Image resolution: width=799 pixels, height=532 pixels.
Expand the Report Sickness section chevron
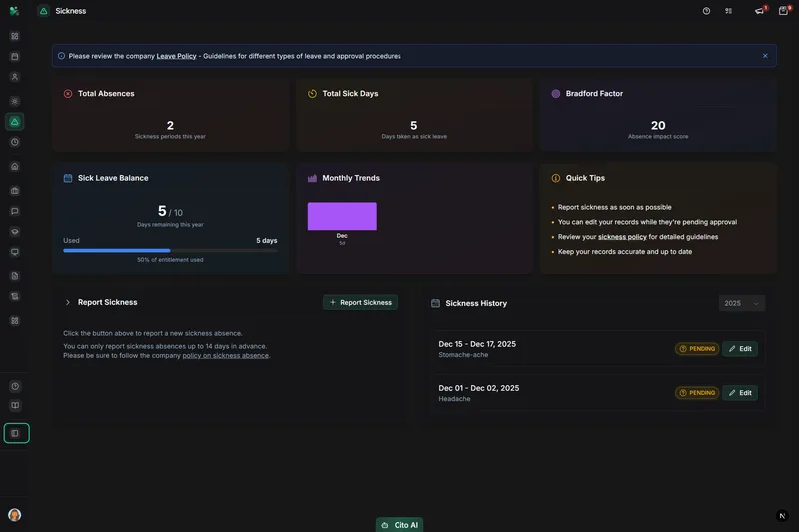pyautogui.click(x=67, y=302)
